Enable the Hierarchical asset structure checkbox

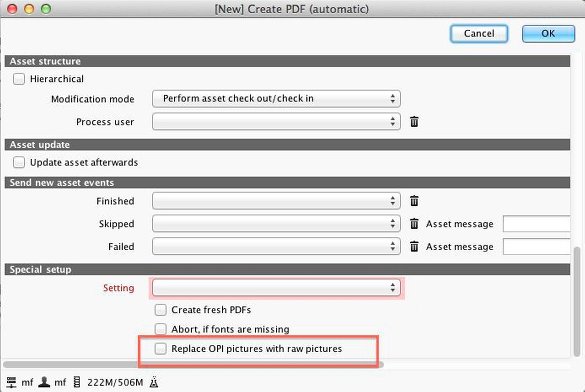click(19, 79)
